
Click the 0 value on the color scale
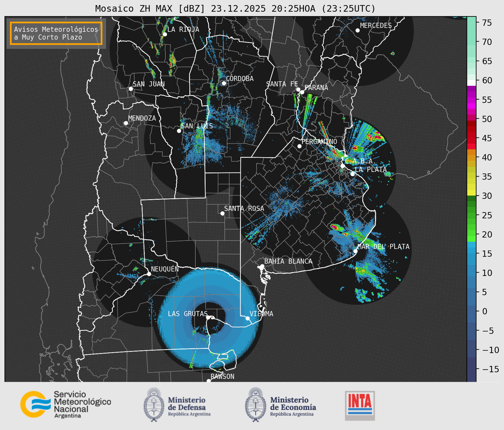point(484,311)
